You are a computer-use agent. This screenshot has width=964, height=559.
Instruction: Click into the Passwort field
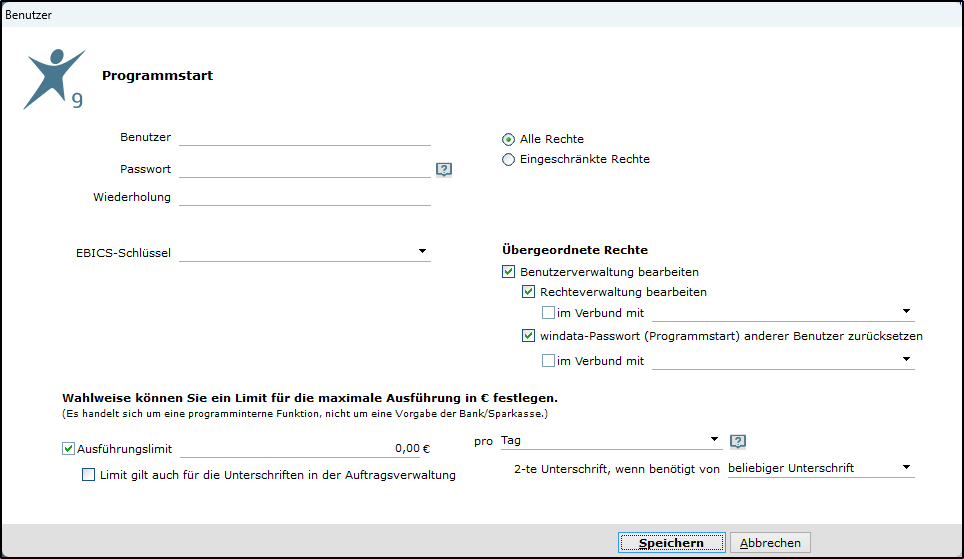point(305,169)
